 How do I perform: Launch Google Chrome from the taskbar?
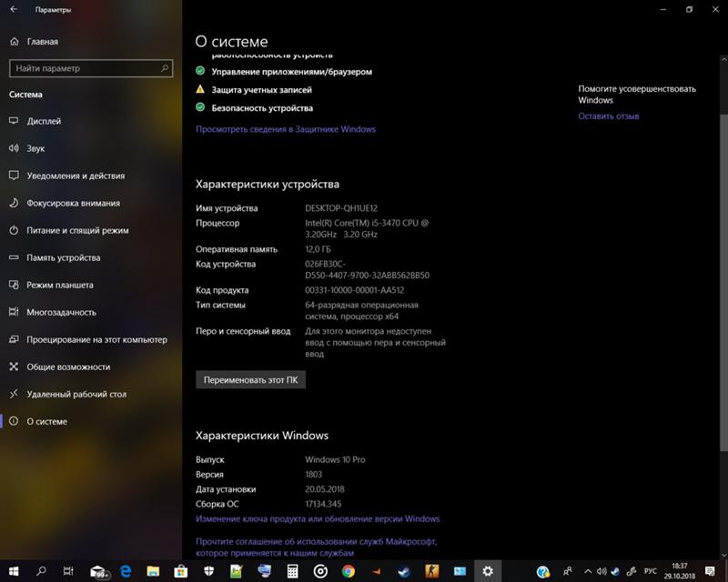click(x=349, y=571)
